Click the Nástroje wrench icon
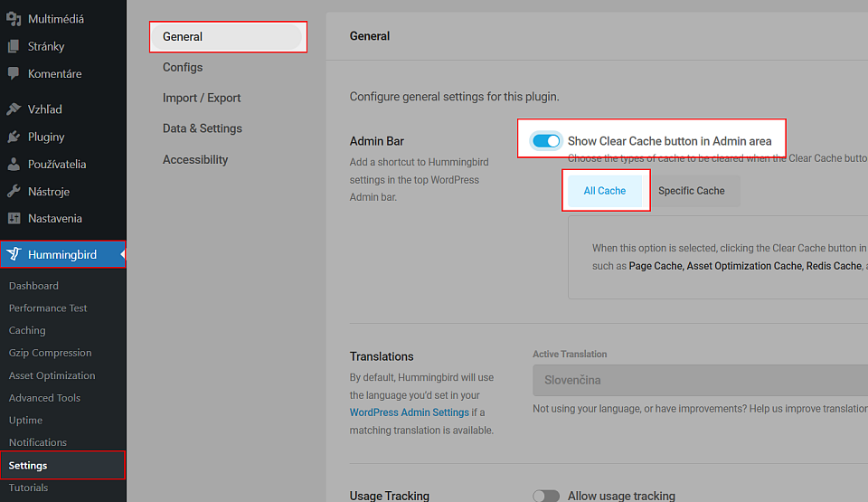 tap(14, 191)
